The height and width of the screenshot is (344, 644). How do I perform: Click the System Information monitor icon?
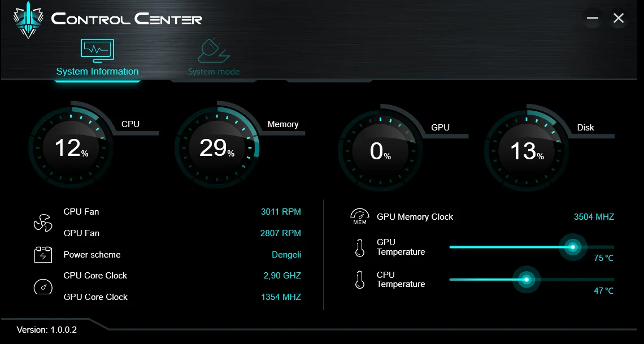point(97,50)
